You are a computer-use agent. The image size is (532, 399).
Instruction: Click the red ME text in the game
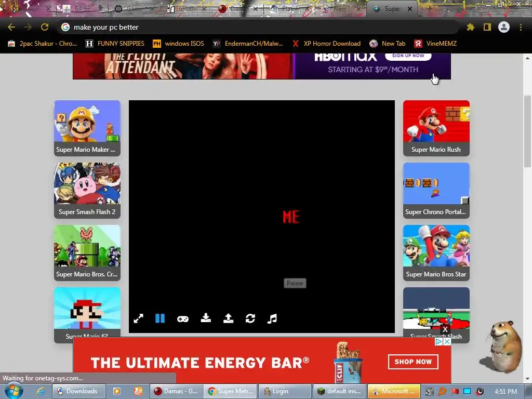(291, 217)
